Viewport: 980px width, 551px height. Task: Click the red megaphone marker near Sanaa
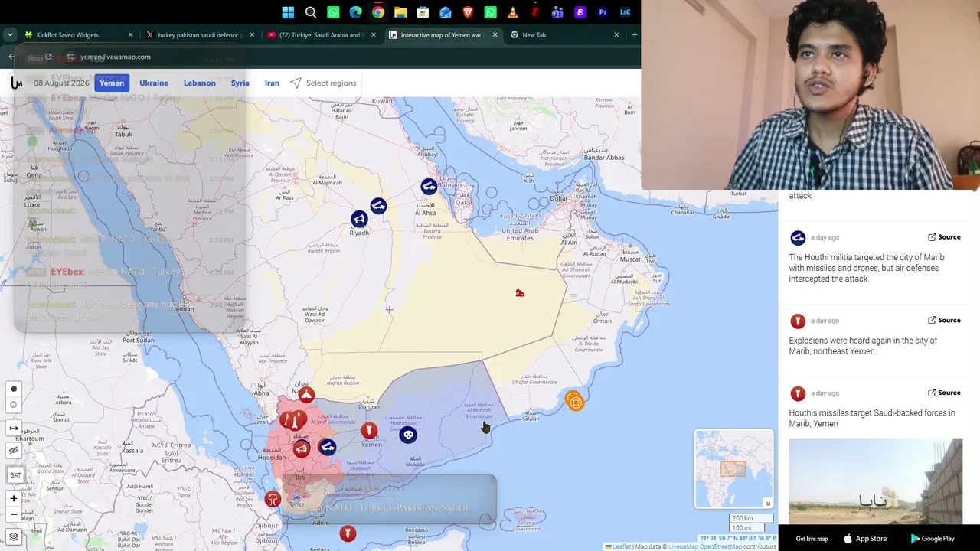tap(302, 449)
